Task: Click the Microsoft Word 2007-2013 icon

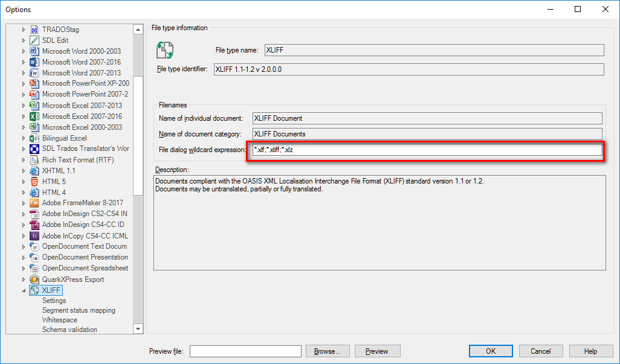Action: tap(34, 73)
